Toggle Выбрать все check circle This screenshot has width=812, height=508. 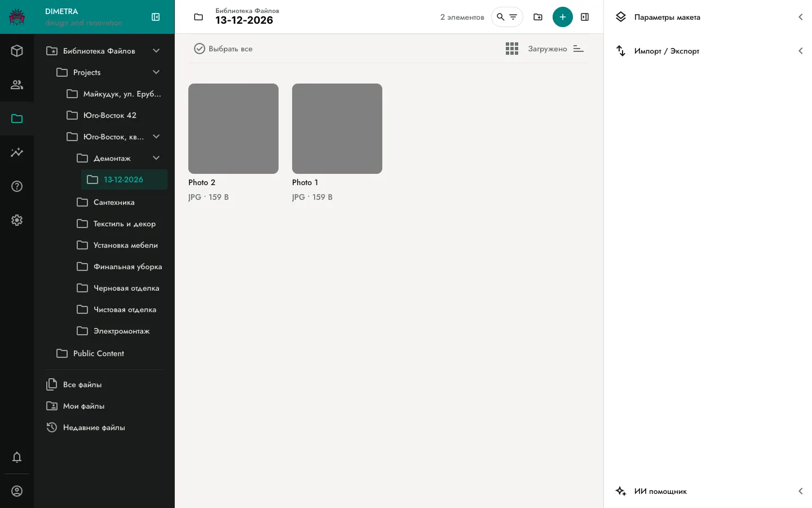coord(200,49)
